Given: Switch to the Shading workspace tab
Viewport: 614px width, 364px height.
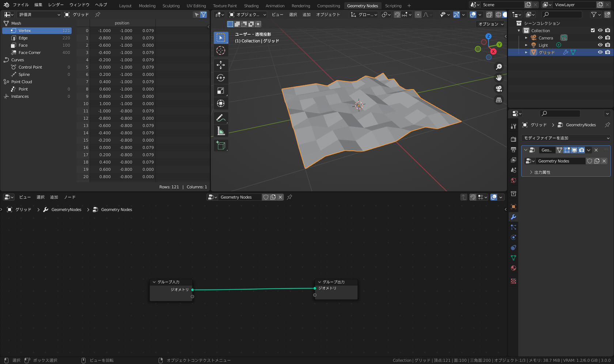Looking at the screenshot, I should point(251,6).
